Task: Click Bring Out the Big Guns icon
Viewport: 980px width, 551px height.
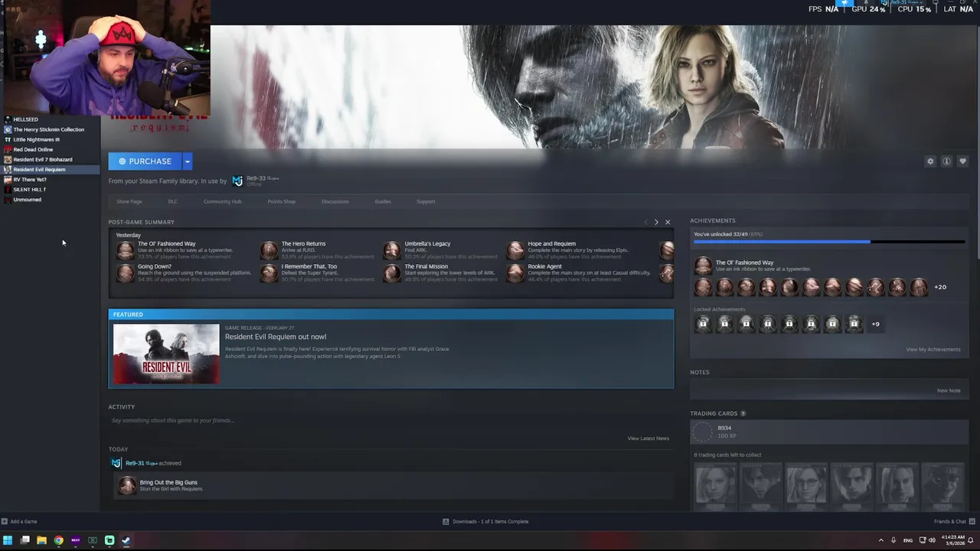Action: [x=127, y=485]
